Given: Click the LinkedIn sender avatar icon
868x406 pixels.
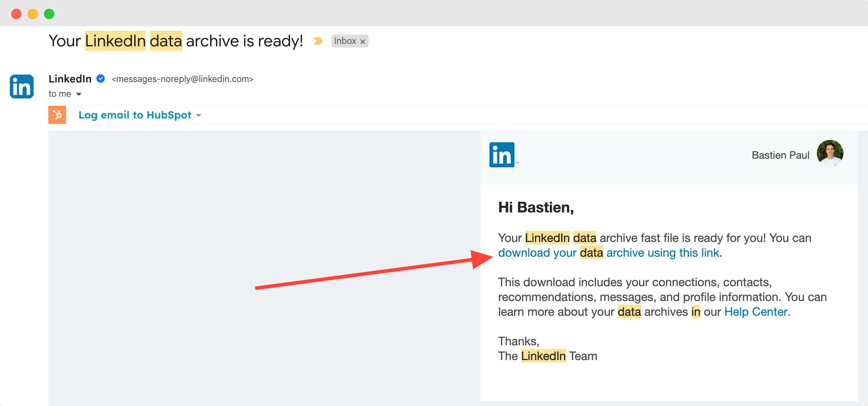Looking at the screenshot, I should (22, 87).
